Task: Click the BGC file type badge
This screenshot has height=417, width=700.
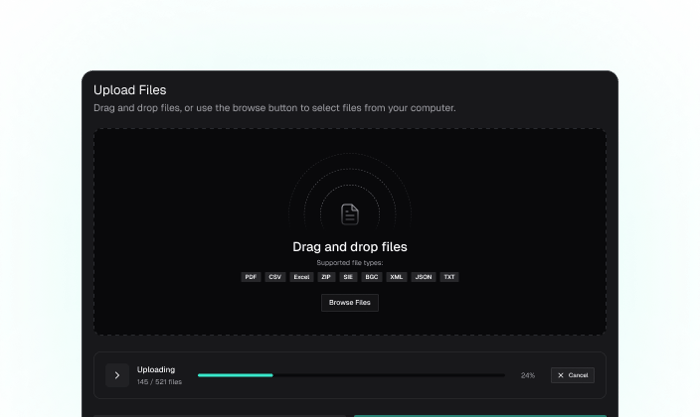Action: pyautogui.click(x=371, y=277)
